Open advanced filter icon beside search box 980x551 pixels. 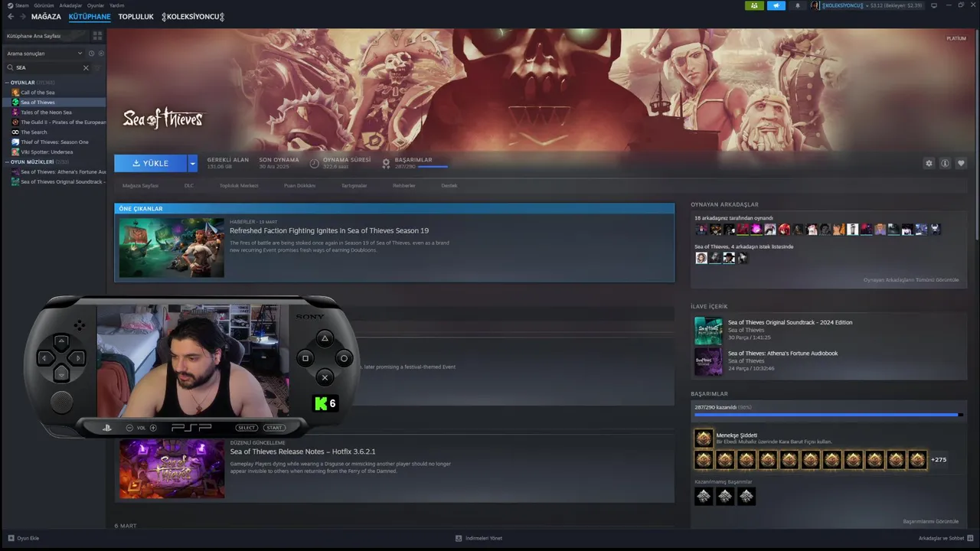pyautogui.click(x=98, y=68)
